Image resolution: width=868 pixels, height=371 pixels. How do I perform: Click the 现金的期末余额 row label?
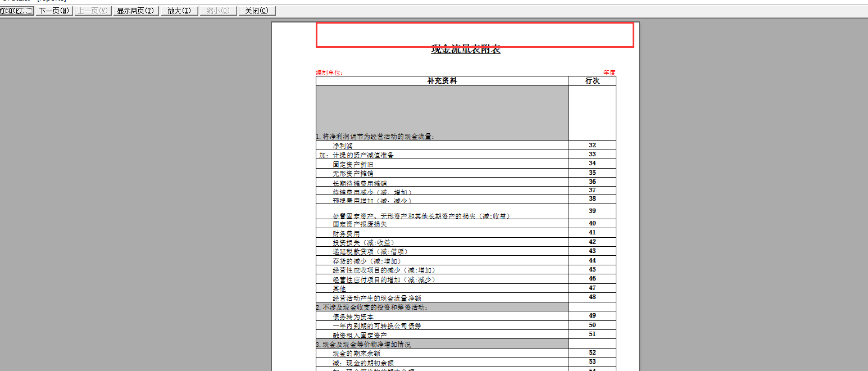click(356, 354)
